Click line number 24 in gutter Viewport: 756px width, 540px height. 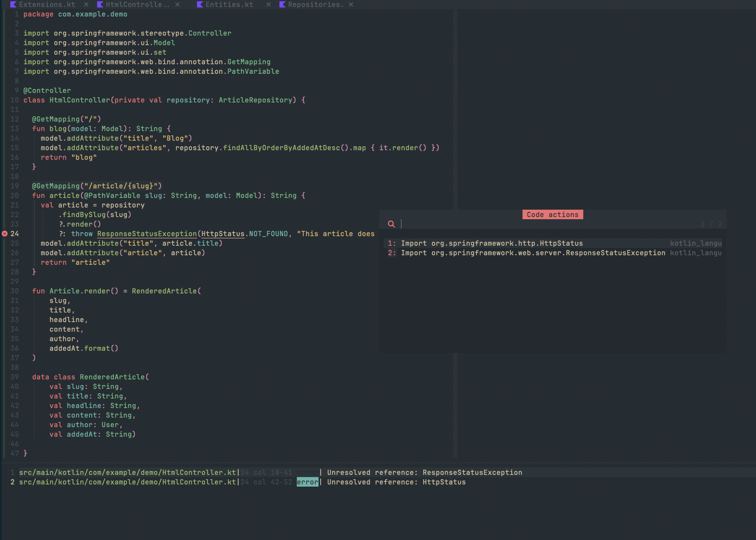15,234
